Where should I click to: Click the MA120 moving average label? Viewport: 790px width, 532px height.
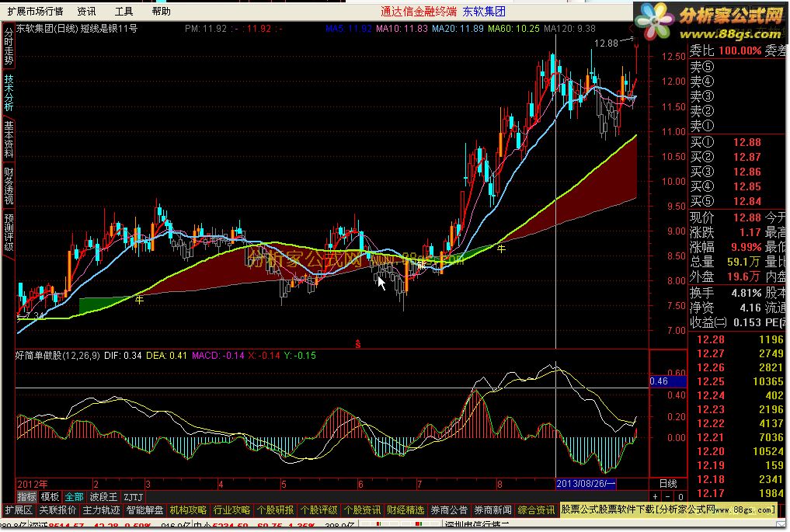(x=569, y=29)
